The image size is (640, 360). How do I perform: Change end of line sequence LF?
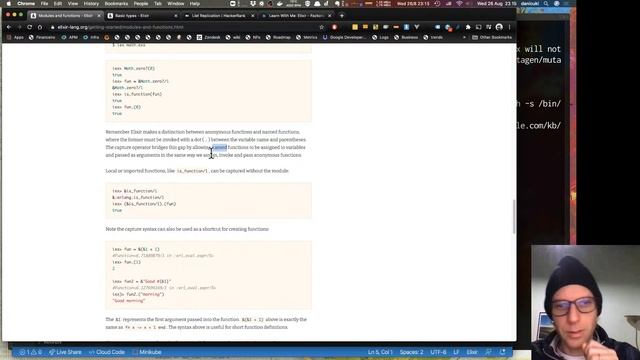[456, 352]
